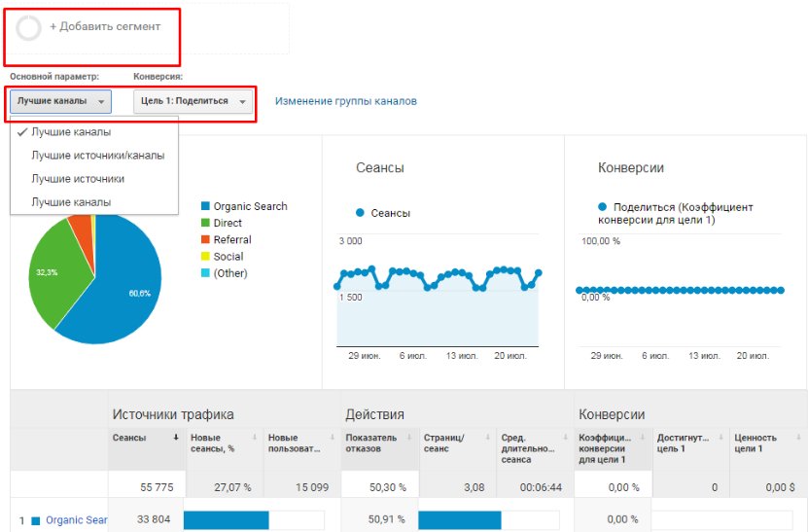Click the blue dot of Сеансы chart legend
808x532 pixels.
[x=360, y=212]
